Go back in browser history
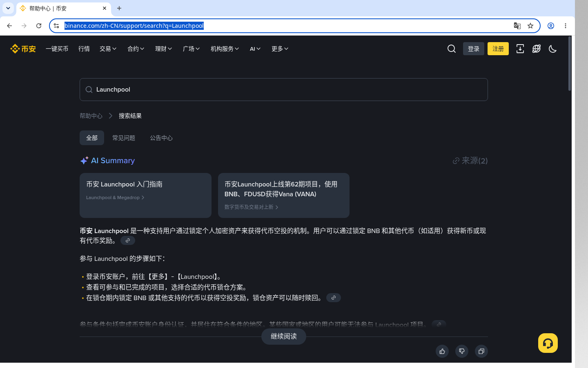 (x=9, y=26)
